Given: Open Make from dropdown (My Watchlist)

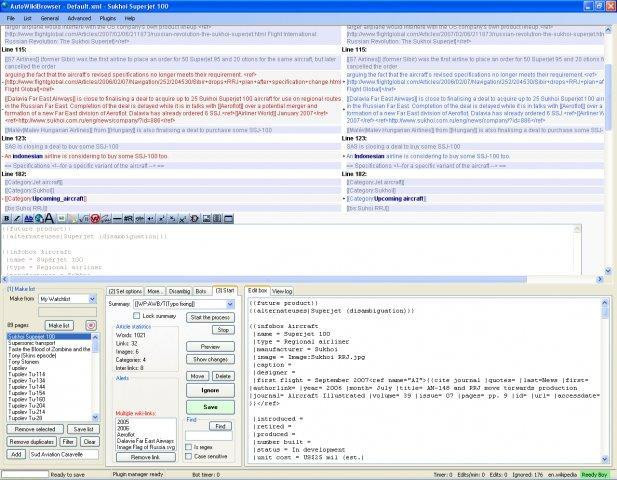Looking at the screenshot, I should click(92, 299).
